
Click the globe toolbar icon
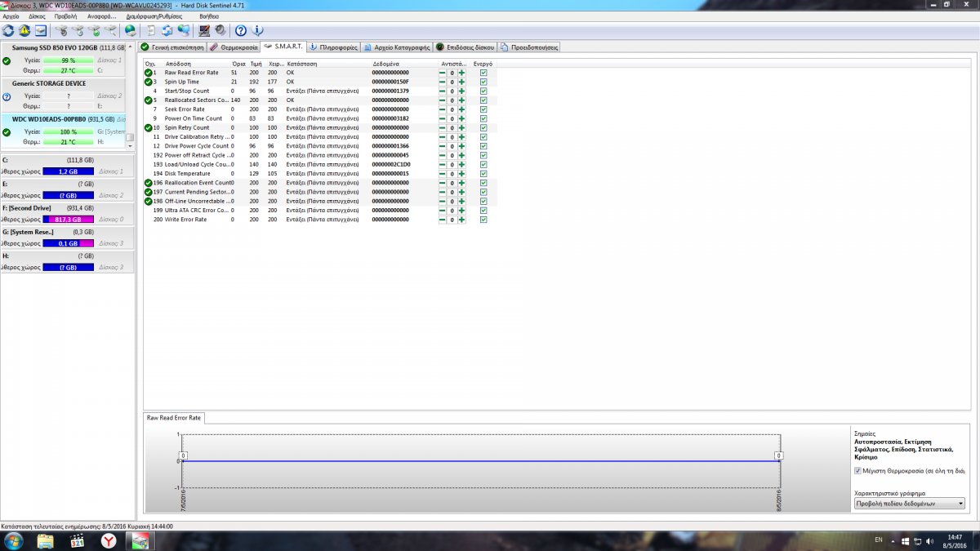130,31
